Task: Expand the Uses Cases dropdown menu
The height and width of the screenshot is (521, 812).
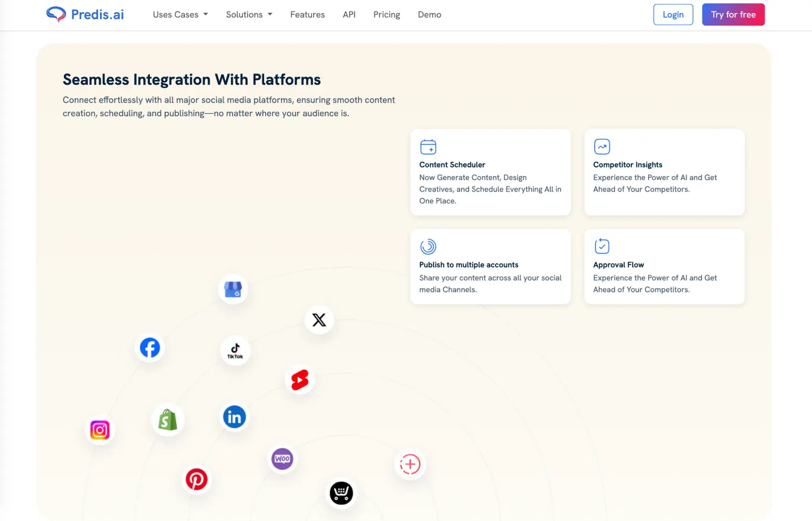Action: [180, 15]
